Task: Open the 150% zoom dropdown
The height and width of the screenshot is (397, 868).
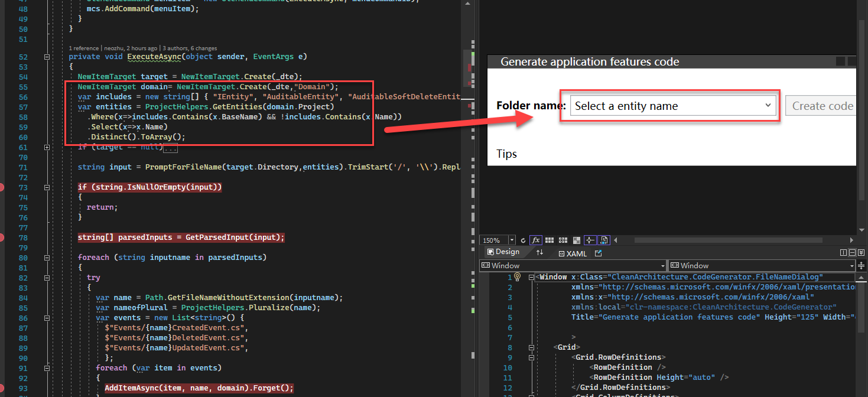Action: pos(512,240)
